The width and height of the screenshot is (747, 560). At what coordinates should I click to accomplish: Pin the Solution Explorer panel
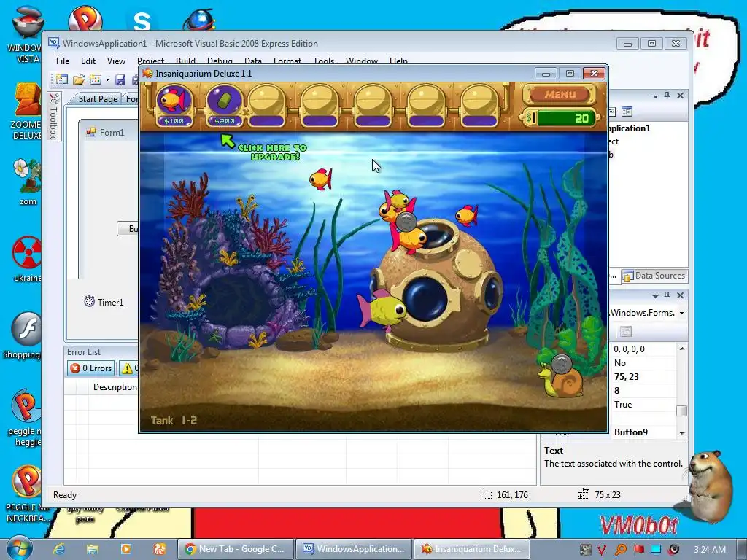[x=667, y=96]
